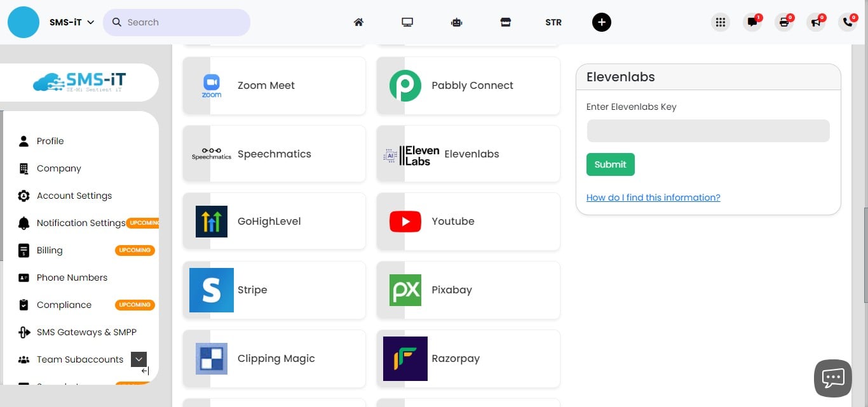Select the monitor icon in top navigation

407,22
